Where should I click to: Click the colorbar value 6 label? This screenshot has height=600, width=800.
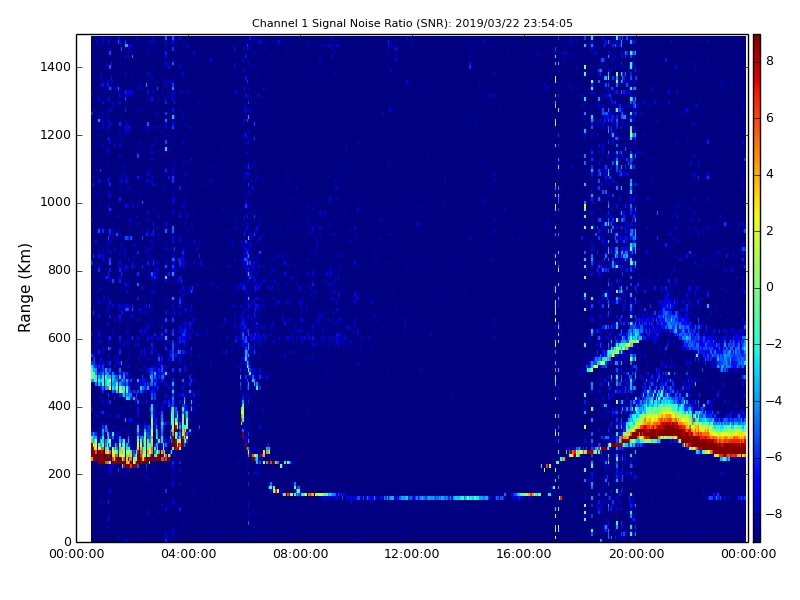(770, 118)
